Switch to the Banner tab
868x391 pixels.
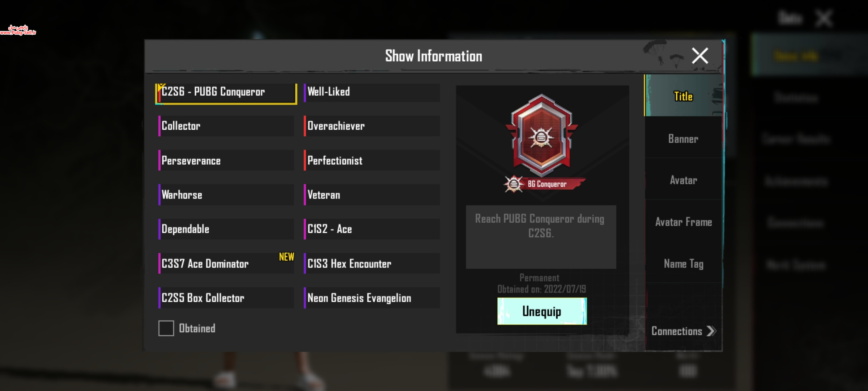click(683, 139)
